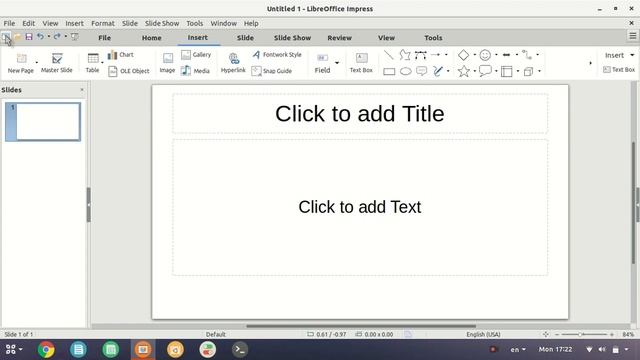Viewport: 640px width, 360px height.
Task: Insert a Snap Guide
Action: coord(272,71)
